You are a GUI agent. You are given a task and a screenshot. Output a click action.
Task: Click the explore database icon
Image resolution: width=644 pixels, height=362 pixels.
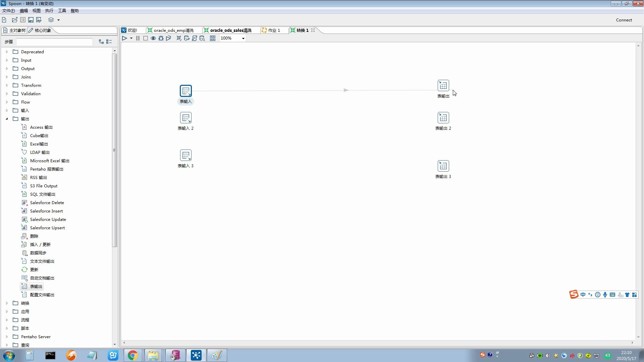pos(202,38)
